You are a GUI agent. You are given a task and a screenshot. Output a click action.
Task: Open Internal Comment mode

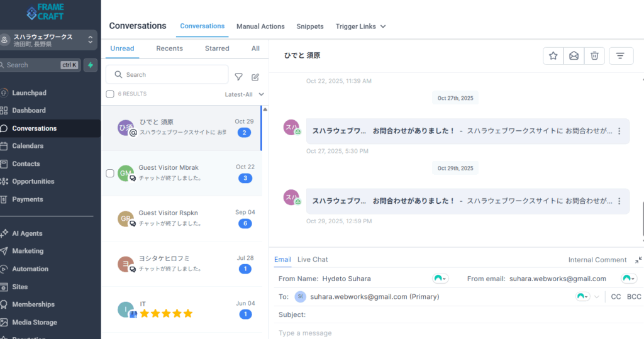(x=597, y=260)
